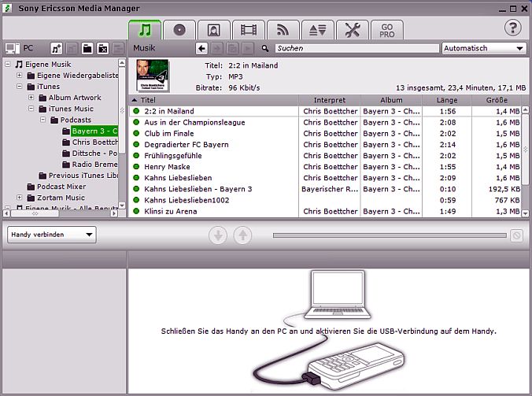Sort by the Interpret column header
The height and width of the screenshot is (396, 532).
click(x=329, y=100)
